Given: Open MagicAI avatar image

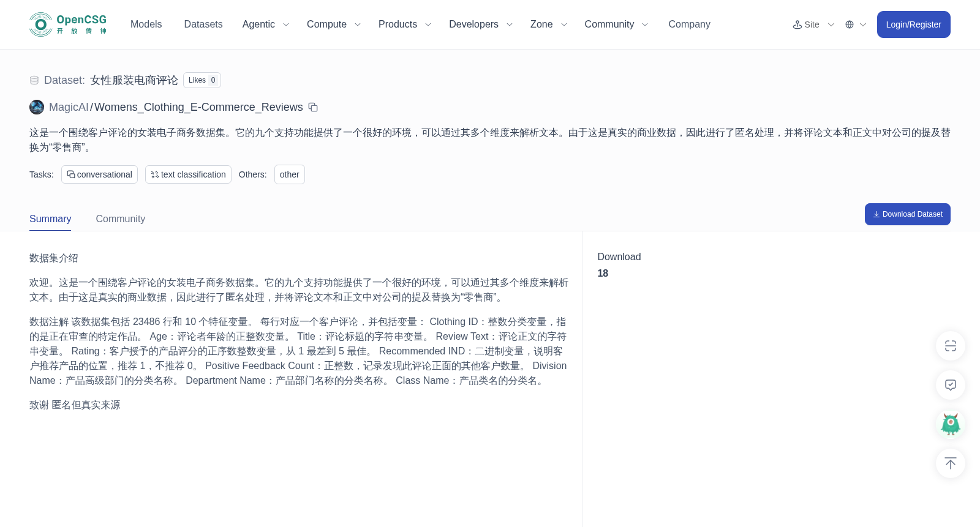Looking at the screenshot, I should pos(37,107).
